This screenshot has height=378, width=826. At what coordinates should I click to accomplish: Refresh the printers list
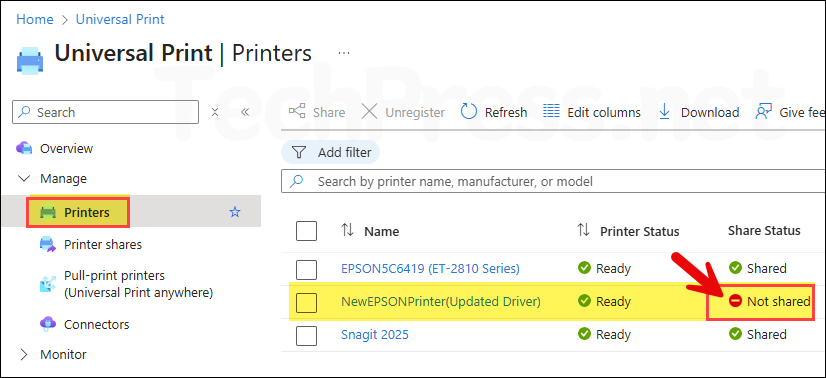coord(494,112)
